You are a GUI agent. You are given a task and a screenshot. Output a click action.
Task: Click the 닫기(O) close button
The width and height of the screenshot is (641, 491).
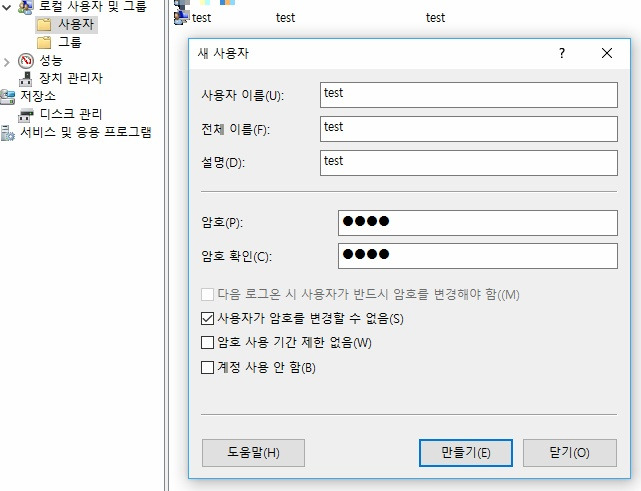570,453
